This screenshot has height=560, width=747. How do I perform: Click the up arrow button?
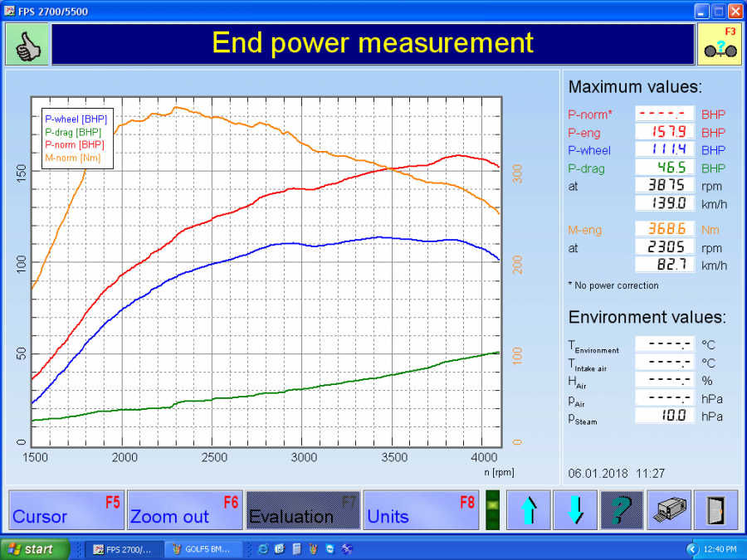(x=529, y=509)
